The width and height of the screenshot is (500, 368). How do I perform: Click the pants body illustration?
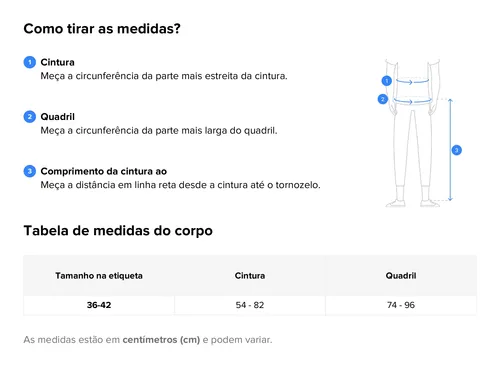click(x=413, y=133)
